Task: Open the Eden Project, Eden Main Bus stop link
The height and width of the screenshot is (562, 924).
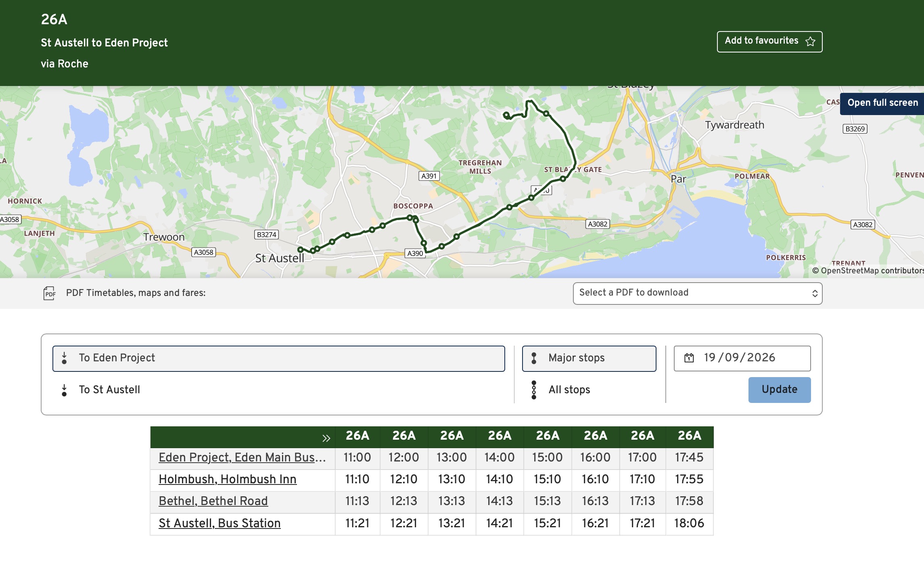Action: click(x=242, y=457)
